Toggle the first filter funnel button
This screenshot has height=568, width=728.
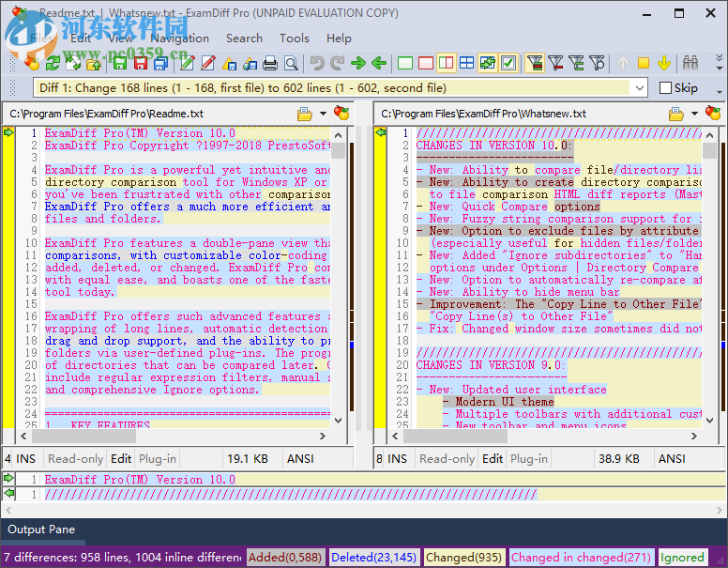(x=535, y=63)
